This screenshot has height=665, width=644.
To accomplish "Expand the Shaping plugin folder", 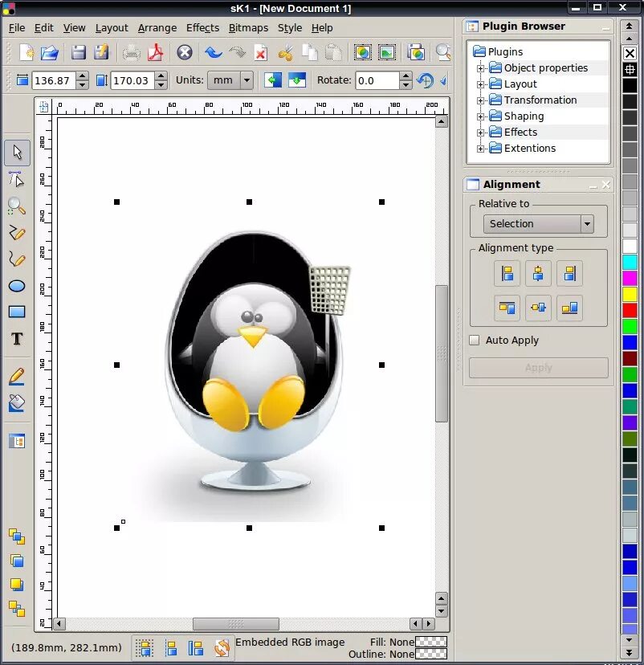I will tap(480, 116).
